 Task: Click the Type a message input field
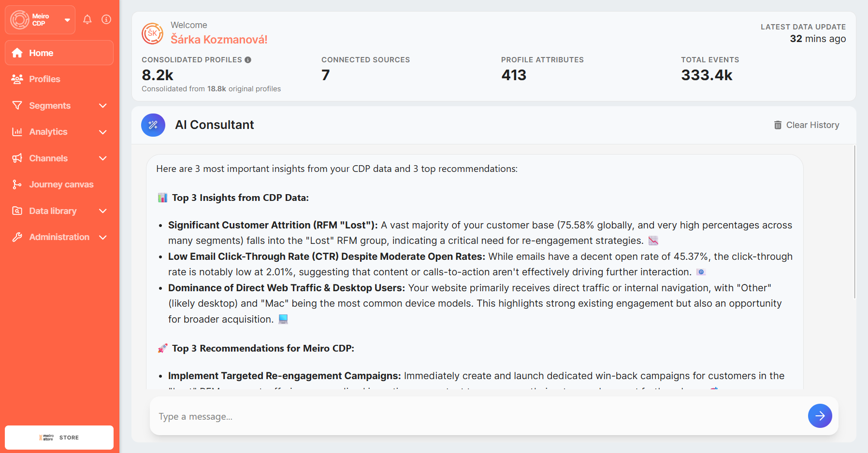pyautogui.click(x=478, y=416)
